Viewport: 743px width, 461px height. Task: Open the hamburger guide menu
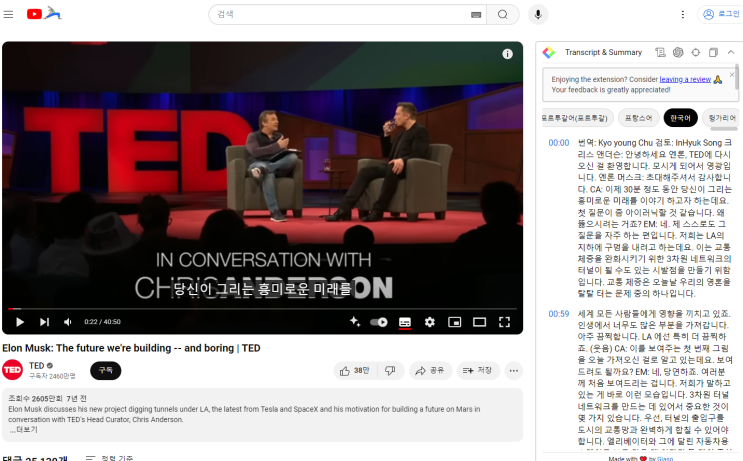tap(8, 14)
